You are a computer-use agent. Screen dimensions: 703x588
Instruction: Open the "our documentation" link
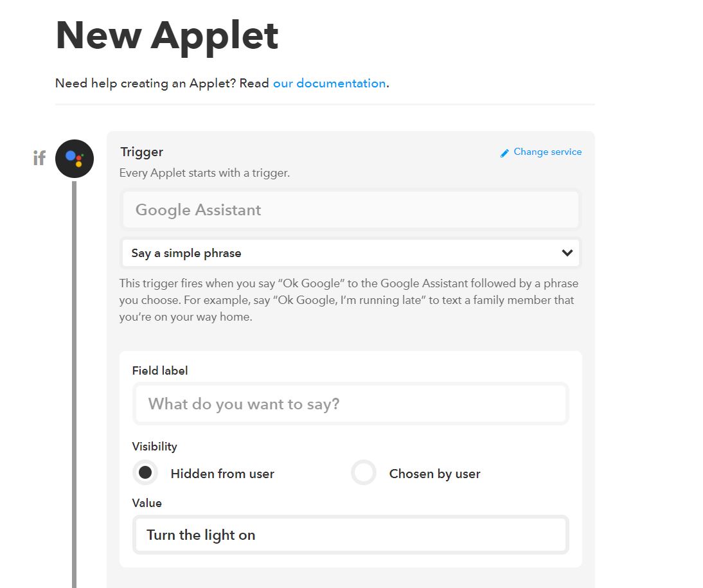pos(329,84)
